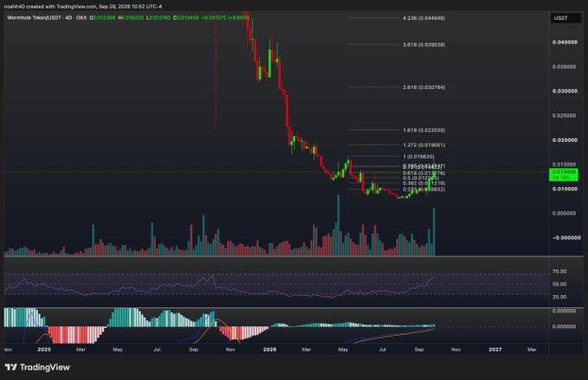Click the Open value O0.012388

(102, 17)
